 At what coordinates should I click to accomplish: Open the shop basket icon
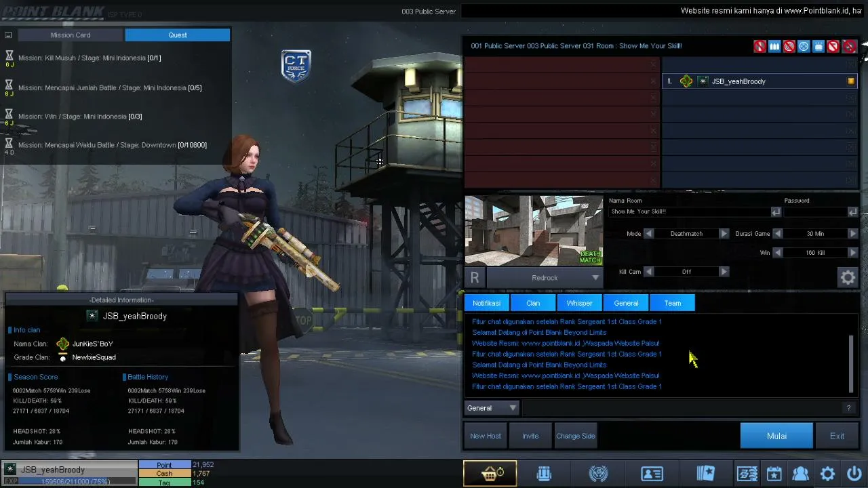[x=490, y=474]
